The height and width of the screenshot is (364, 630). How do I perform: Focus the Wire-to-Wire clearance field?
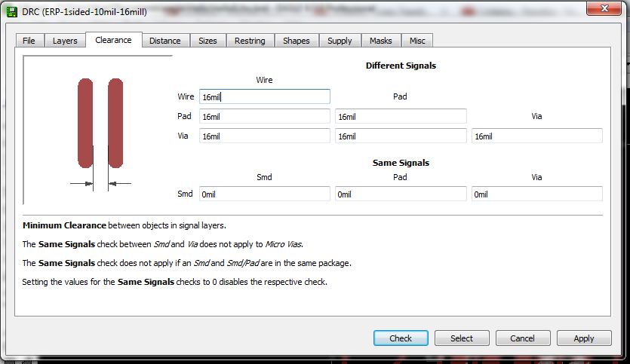pos(264,96)
